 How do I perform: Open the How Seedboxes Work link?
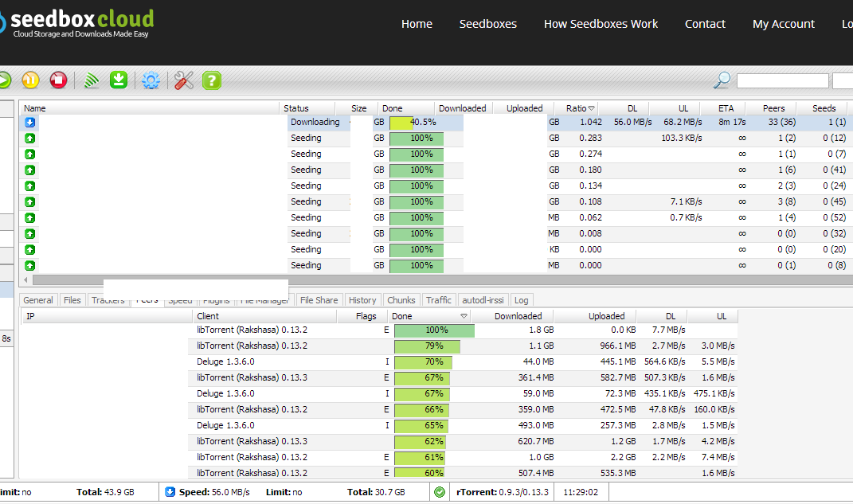click(x=601, y=24)
